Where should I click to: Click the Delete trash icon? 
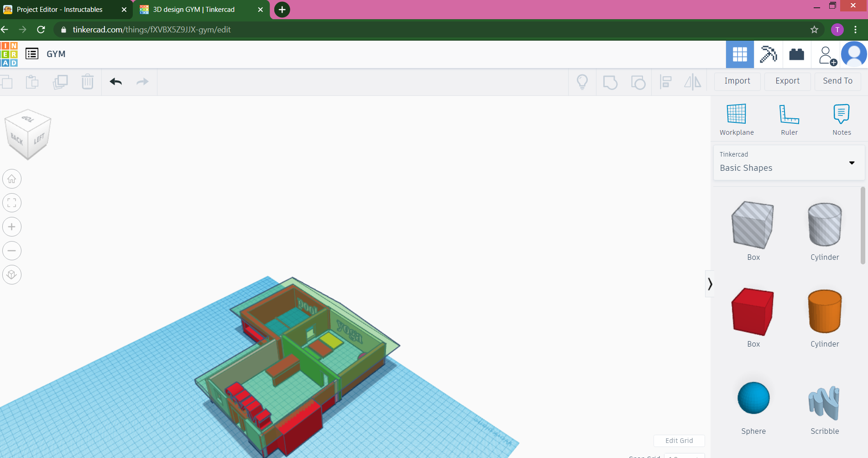[x=88, y=82]
